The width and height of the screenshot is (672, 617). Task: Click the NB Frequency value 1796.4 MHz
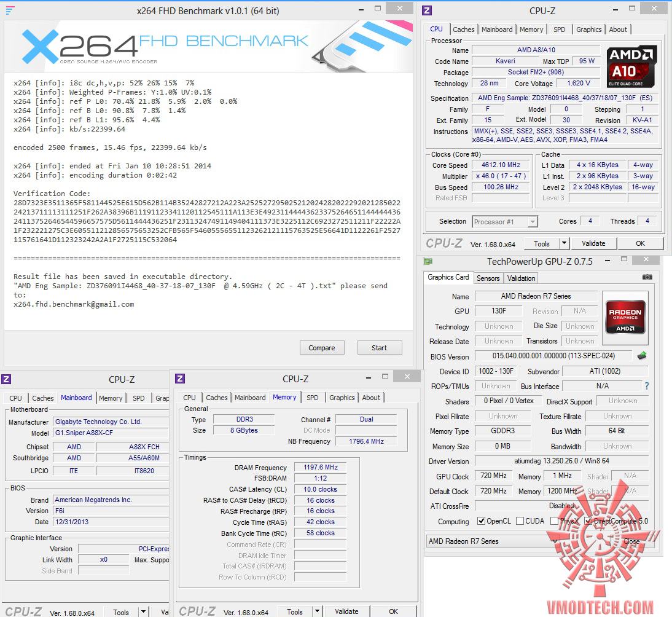point(366,441)
